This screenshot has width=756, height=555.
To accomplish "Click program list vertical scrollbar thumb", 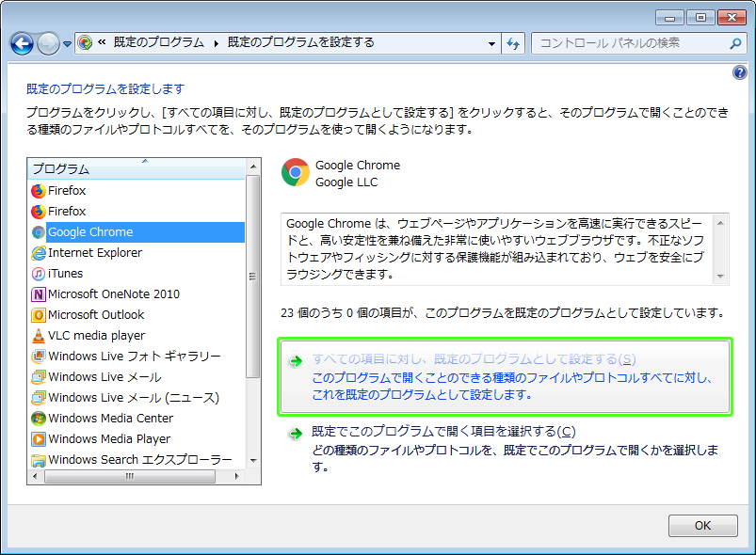I will [x=252, y=277].
